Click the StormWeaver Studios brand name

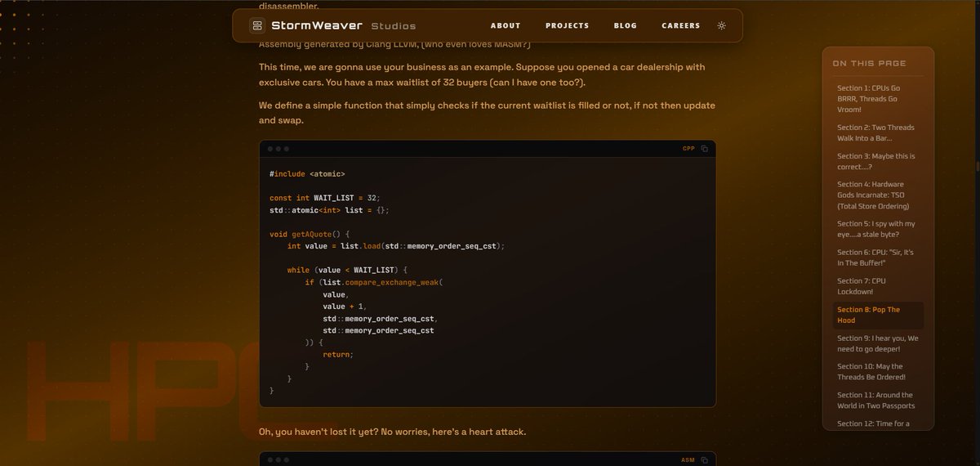[343, 25]
